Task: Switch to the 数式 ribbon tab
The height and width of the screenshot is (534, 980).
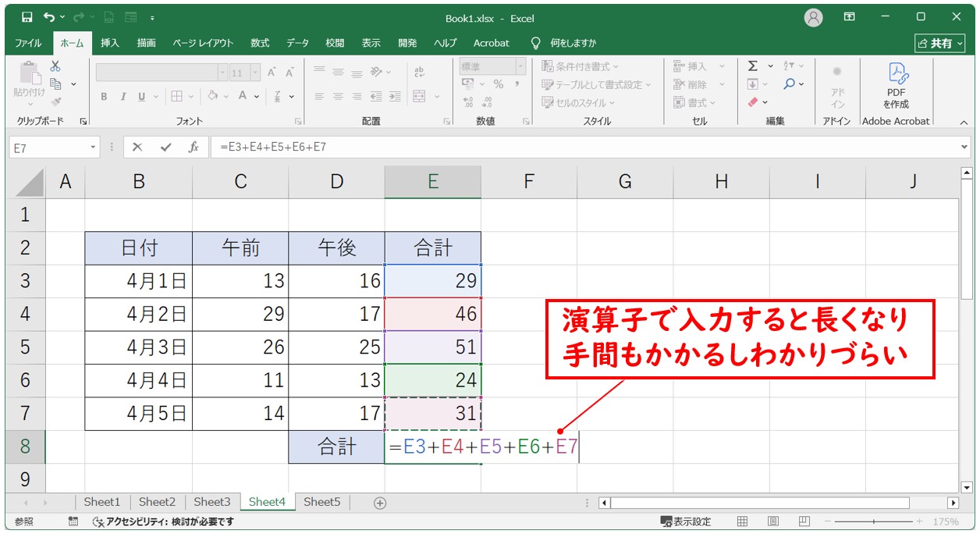Action: click(x=260, y=43)
